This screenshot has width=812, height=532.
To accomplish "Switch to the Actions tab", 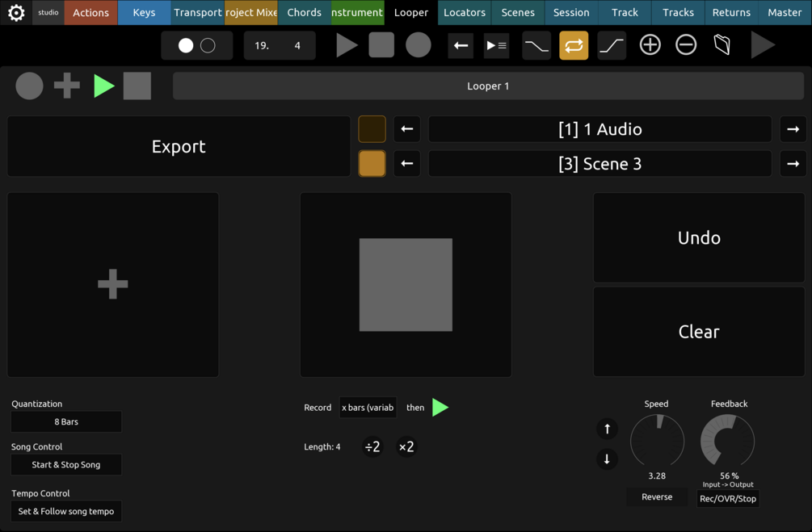I will [90, 12].
